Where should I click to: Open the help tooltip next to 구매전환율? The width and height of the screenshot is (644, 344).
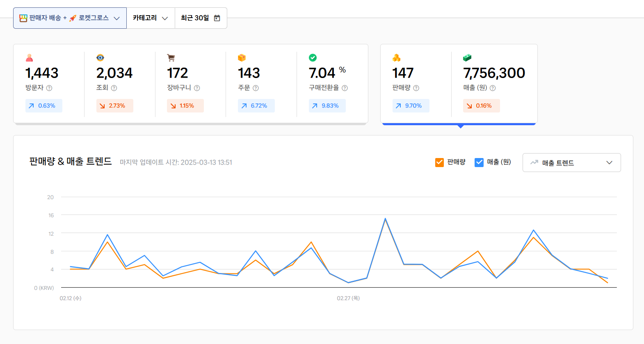coord(345,88)
